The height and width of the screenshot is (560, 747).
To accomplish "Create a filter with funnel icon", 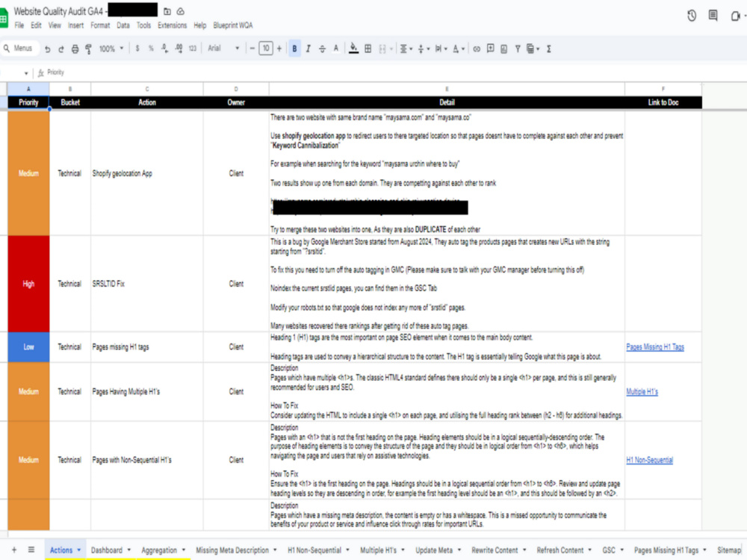I will tap(518, 49).
